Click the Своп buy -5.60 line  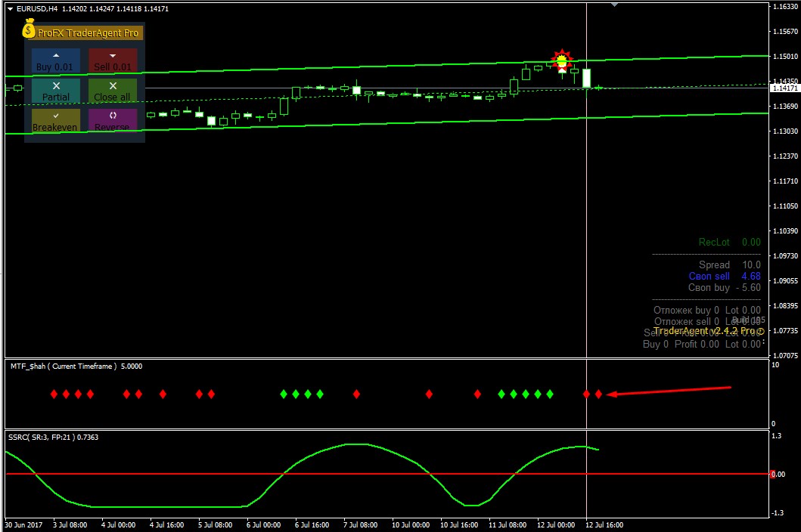(x=725, y=287)
